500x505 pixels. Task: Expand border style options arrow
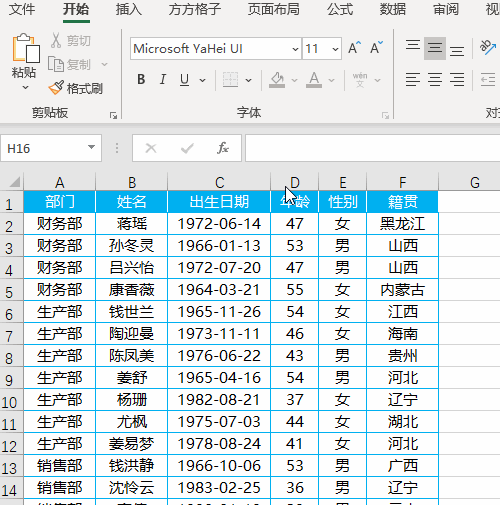pyautogui.click(x=248, y=80)
